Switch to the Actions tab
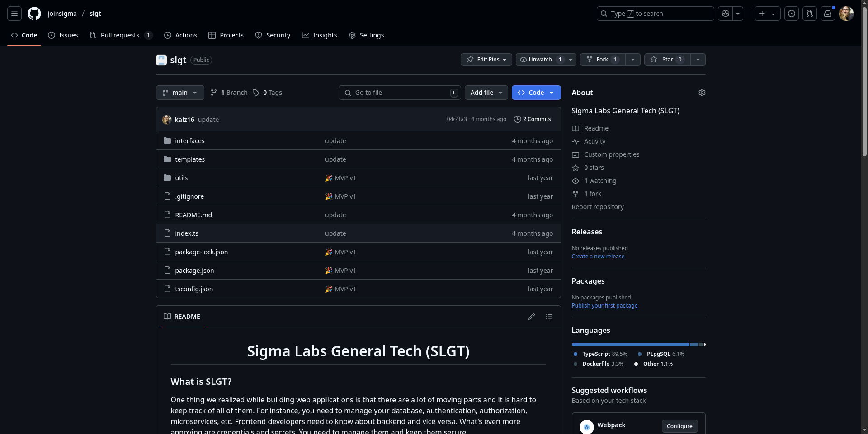The height and width of the screenshot is (434, 868). pyautogui.click(x=180, y=35)
